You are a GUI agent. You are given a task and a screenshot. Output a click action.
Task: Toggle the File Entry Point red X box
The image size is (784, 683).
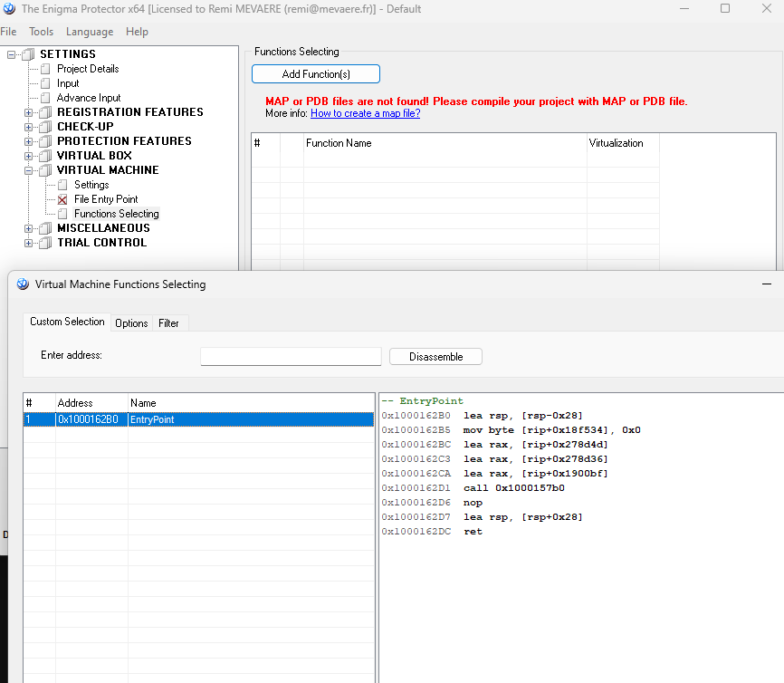pos(62,199)
